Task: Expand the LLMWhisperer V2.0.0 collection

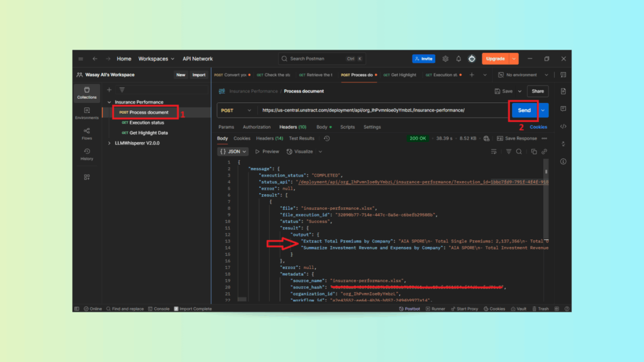Action: pos(109,143)
